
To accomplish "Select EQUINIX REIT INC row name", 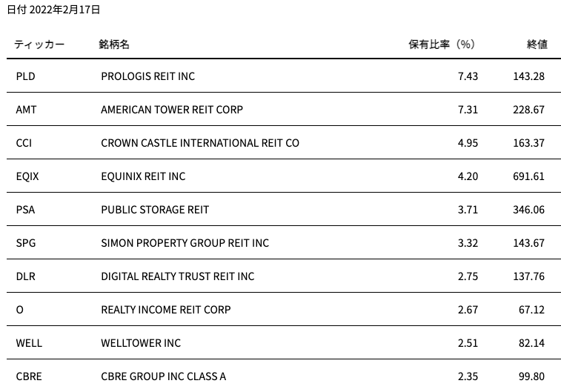I will click(143, 176).
